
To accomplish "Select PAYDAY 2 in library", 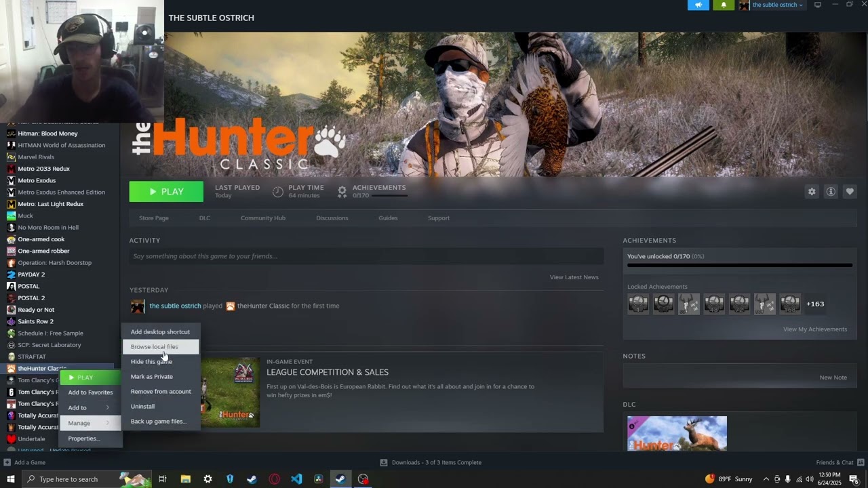I will point(31,274).
